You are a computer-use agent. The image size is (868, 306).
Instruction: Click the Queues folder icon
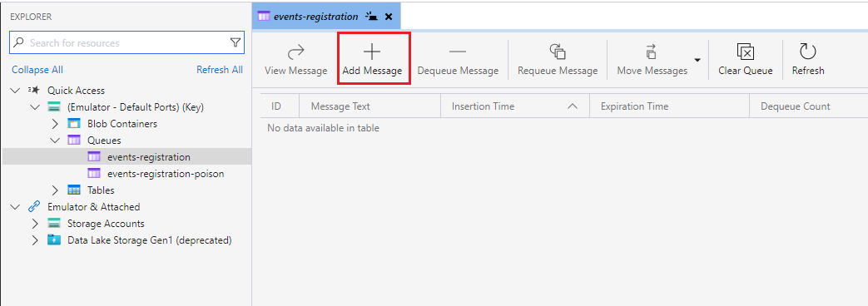(73, 140)
